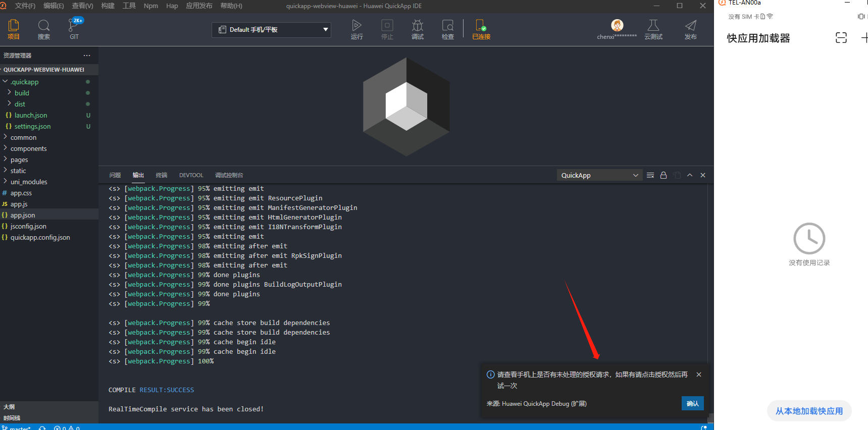Open errors and warnings count in status bar
Viewport: 868px width, 430px height.
point(67,427)
